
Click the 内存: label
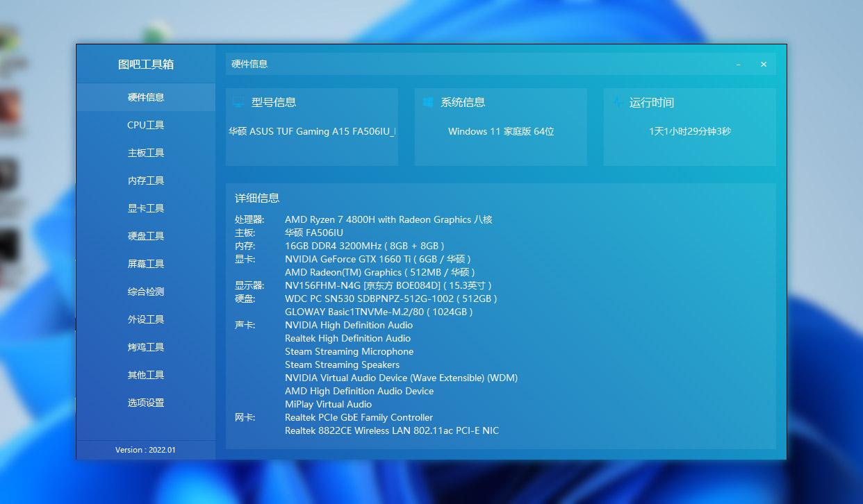click(x=245, y=246)
